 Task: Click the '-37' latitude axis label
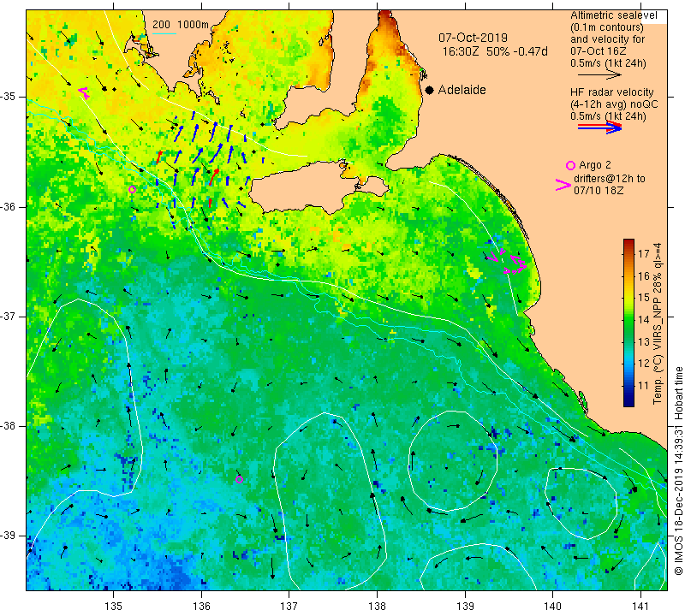pos(8,316)
